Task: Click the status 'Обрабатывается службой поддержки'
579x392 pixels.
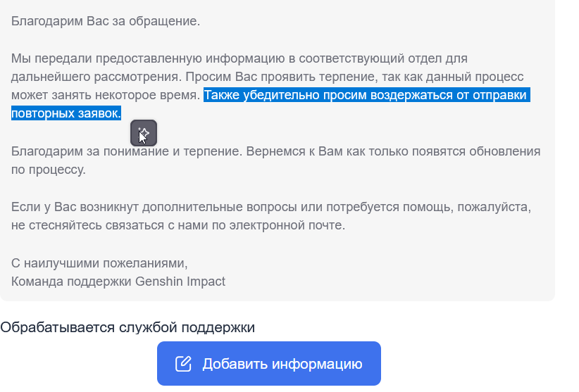Action: coord(127,327)
